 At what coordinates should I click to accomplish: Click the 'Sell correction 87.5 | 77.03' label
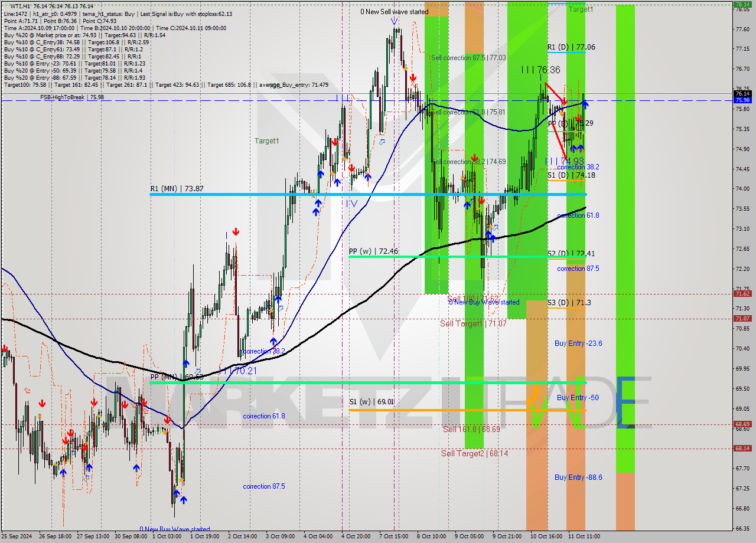tap(468, 58)
